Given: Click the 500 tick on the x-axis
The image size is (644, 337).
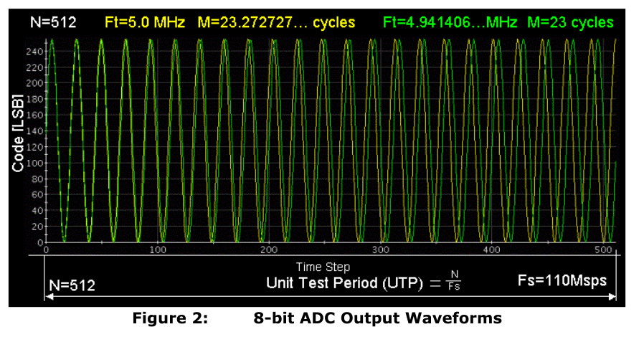Looking at the screenshot, I should tap(604, 251).
